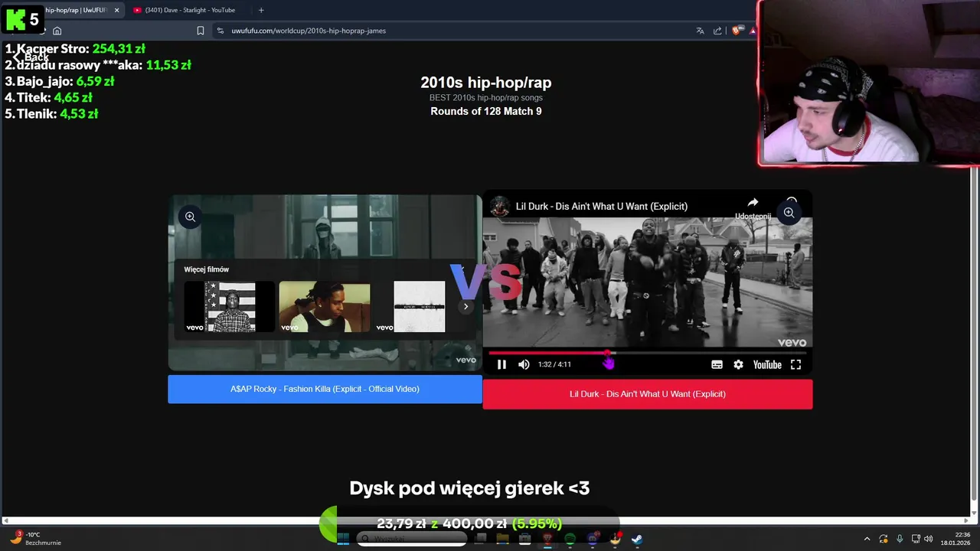The height and width of the screenshot is (551, 980).
Task: Open YouTube player settings gear
Action: point(738,364)
